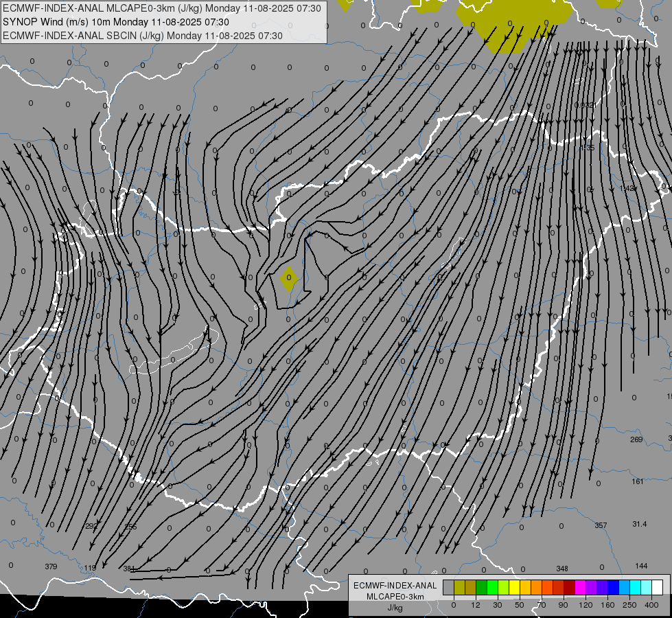Click legend scale value 70
672x618 pixels.
pos(542,605)
